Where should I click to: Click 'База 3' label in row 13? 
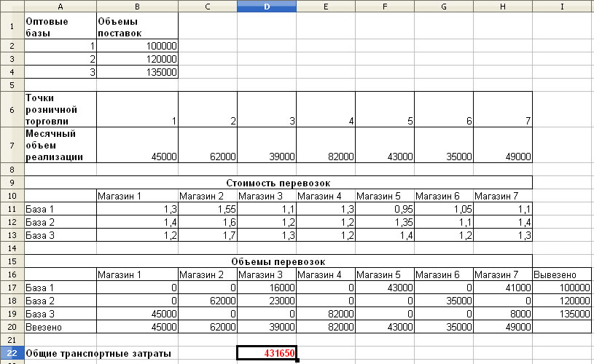tap(60, 235)
